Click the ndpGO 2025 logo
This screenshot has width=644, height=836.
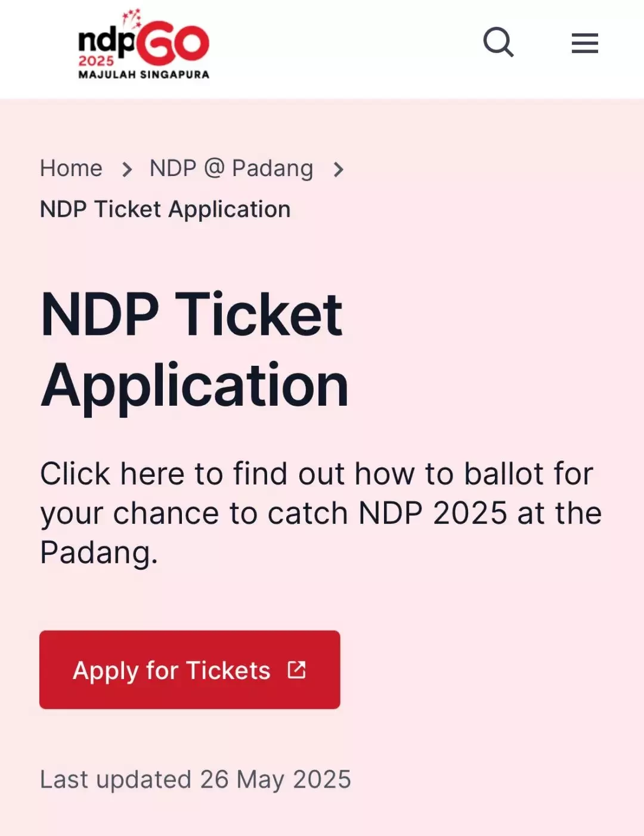(x=144, y=44)
